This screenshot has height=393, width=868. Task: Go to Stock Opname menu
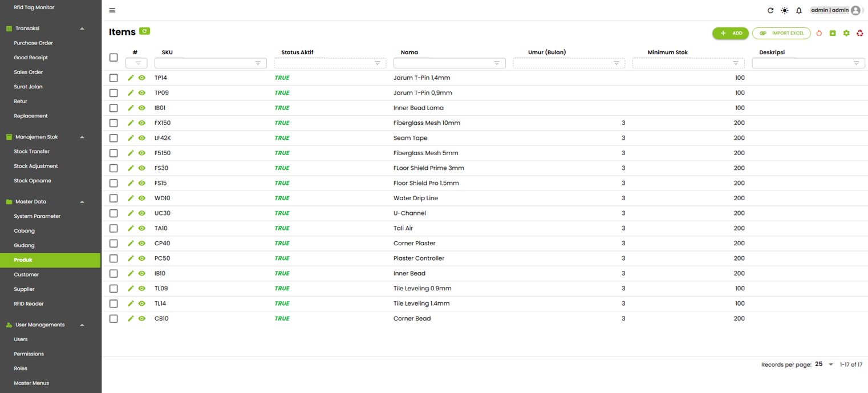[x=33, y=181]
